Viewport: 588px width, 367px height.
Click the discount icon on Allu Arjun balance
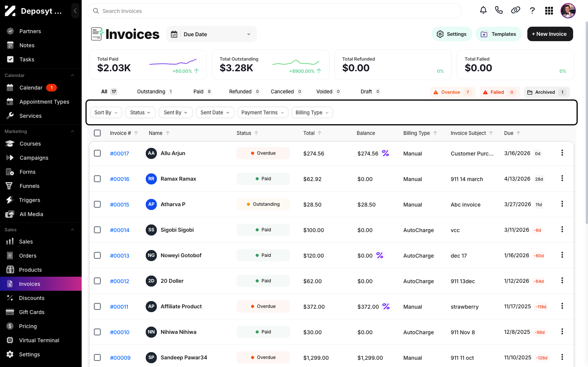(385, 153)
